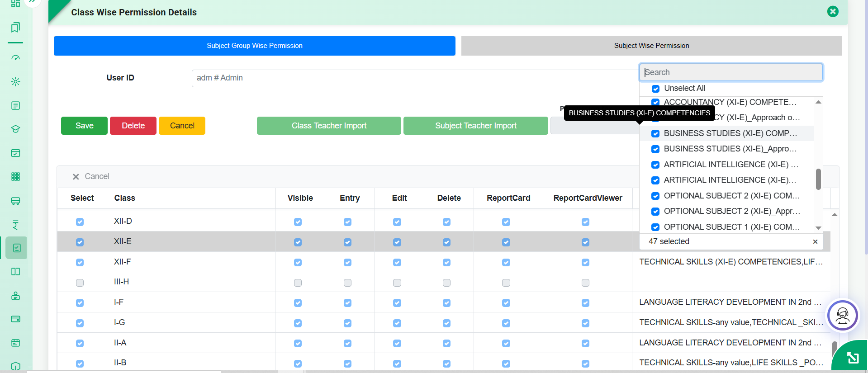Open the support agent headset chat icon
The width and height of the screenshot is (868, 373).
point(843,315)
